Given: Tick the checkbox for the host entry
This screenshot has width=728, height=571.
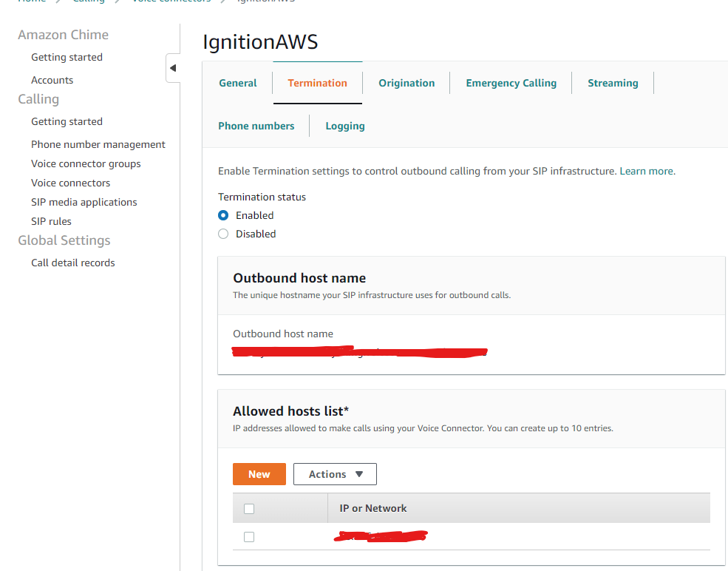Looking at the screenshot, I should pyautogui.click(x=249, y=537).
